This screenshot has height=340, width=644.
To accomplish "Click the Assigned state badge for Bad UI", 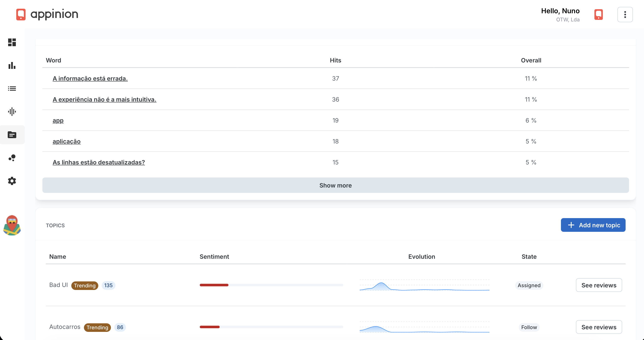I will (x=529, y=285).
